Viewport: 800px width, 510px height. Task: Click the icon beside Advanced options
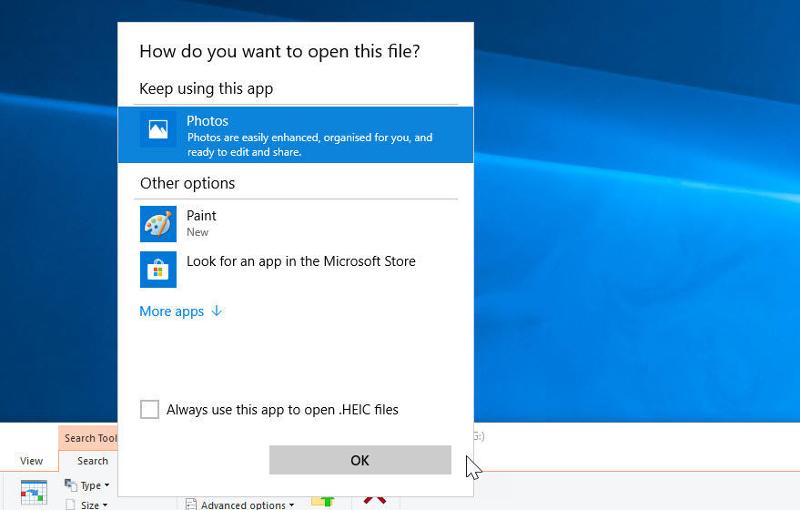[190, 505]
